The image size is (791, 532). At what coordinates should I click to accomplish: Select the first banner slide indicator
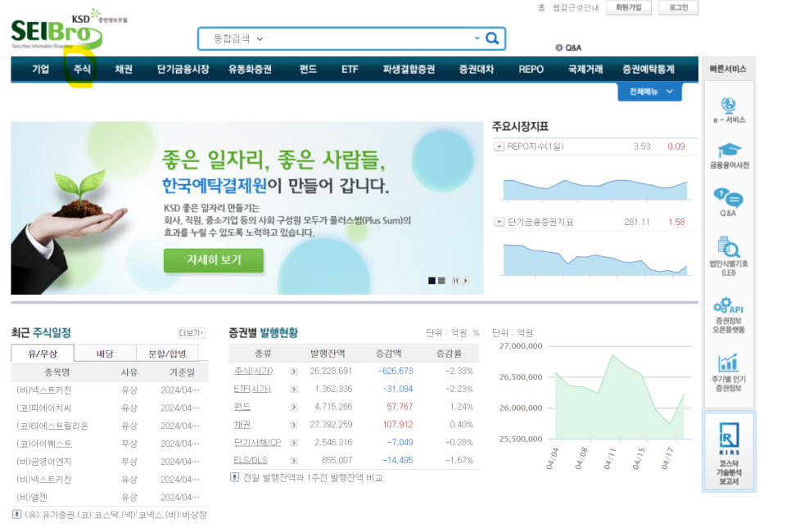(432, 281)
